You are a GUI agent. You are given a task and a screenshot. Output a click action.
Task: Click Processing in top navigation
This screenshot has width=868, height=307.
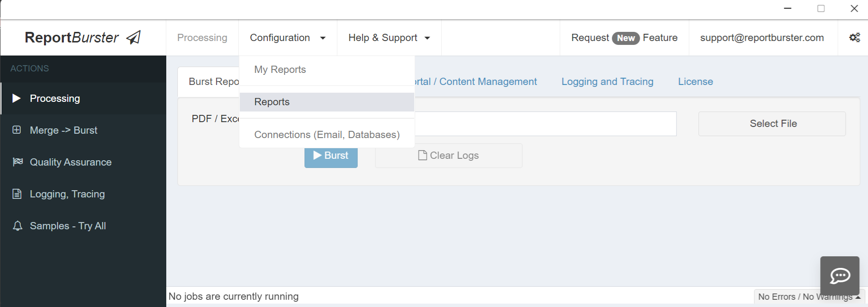[202, 38]
